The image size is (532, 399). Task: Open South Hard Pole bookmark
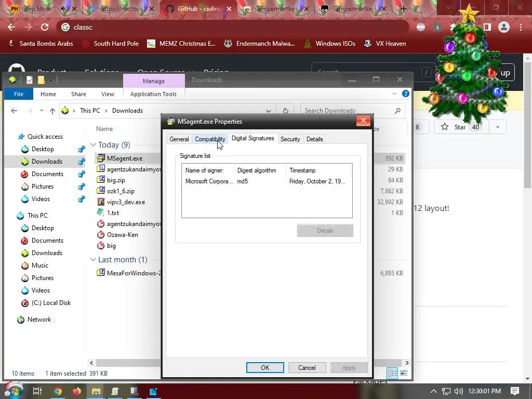pyautogui.click(x=111, y=44)
